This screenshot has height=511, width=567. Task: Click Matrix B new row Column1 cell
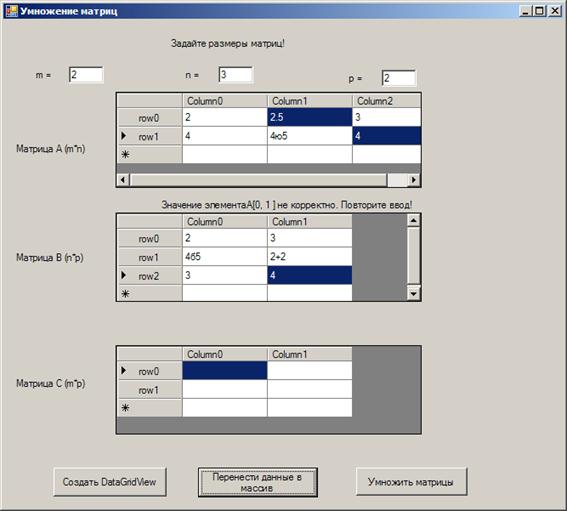310,293
